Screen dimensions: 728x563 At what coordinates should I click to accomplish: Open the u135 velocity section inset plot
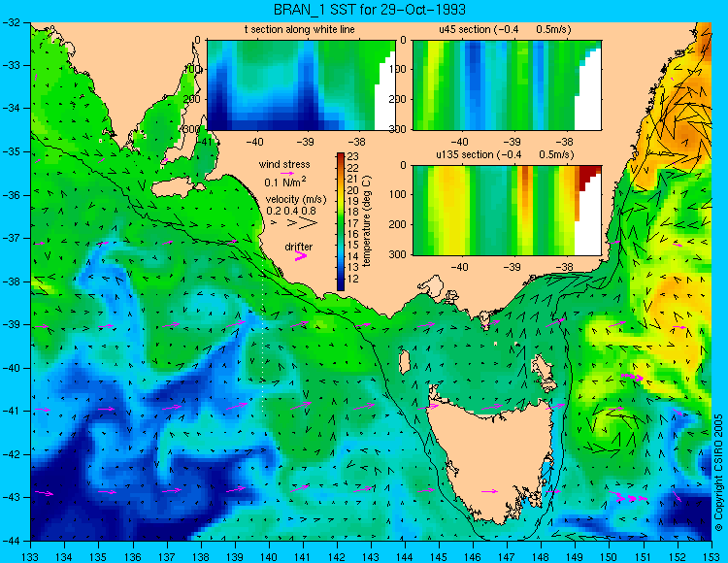click(x=507, y=211)
